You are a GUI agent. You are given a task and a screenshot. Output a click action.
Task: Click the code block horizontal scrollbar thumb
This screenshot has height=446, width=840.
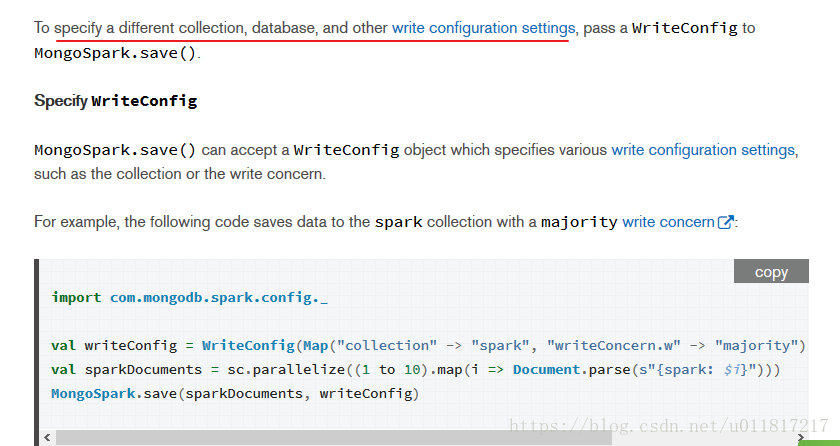coord(333,438)
